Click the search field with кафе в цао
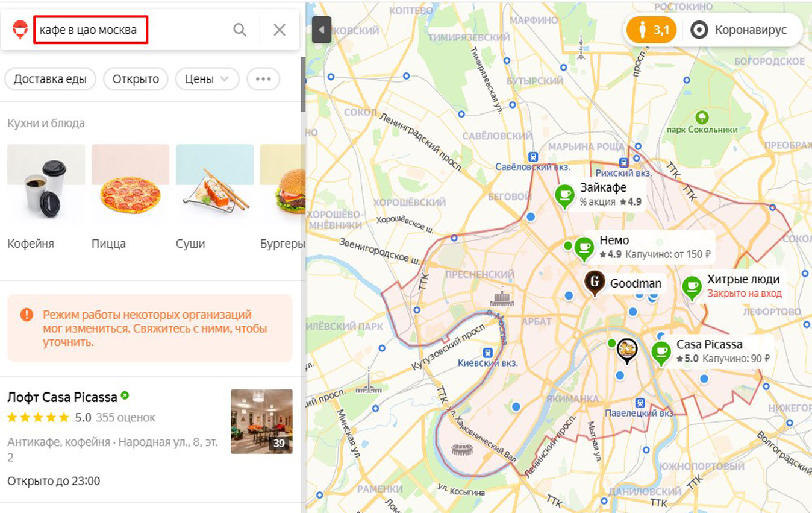This screenshot has height=513, width=812. pyautogui.click(x=90, y=30)
